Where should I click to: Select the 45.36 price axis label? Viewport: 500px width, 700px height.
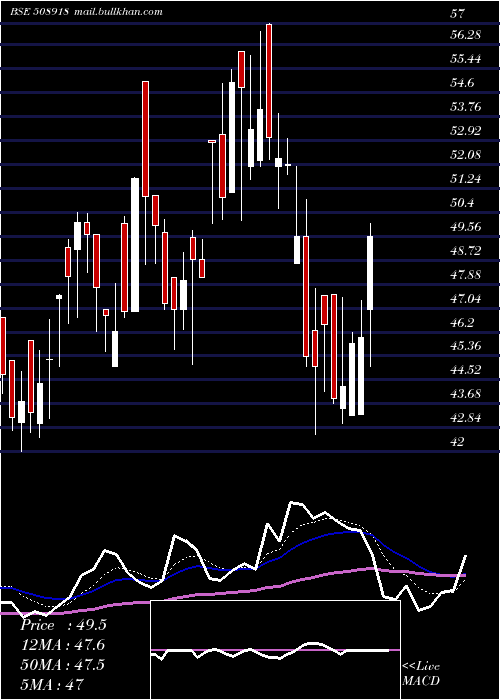coord(466,347)
